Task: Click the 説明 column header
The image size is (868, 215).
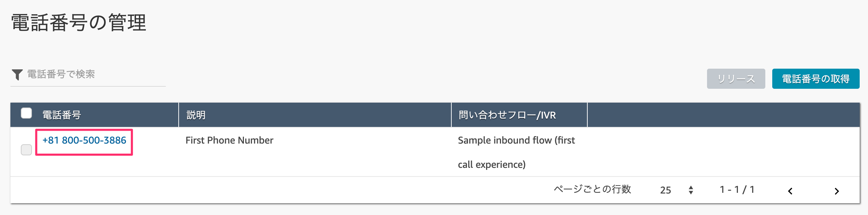Action: point(196,115)
